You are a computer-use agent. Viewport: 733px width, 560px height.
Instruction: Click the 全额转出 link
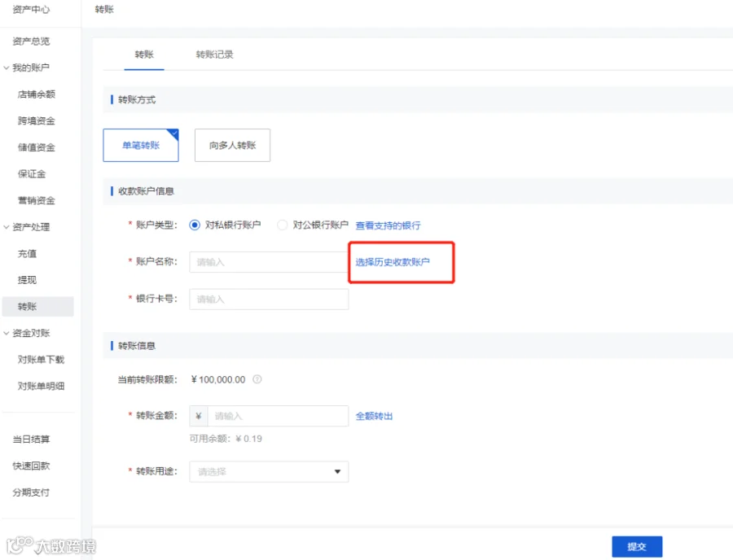point(374,416)
